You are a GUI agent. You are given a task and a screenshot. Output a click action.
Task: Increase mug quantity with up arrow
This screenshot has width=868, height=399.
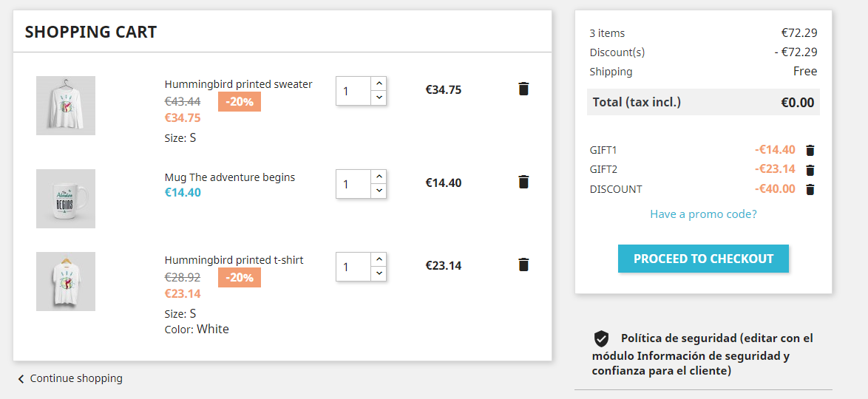379,177
